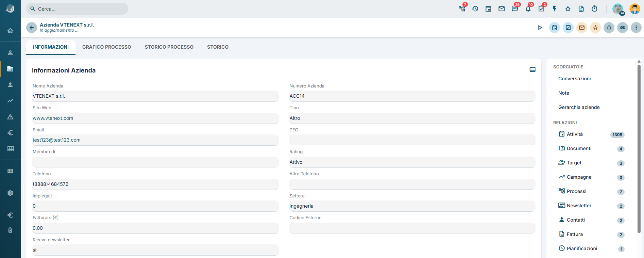644x258 pixels.
Task: Open the Fattura relation
Action: point(592,234)
